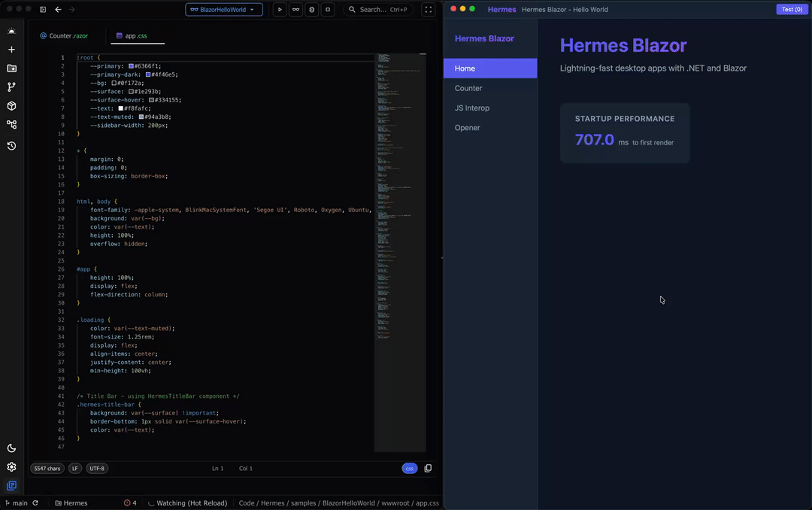Screen dimensions: 812x510
Task: Open the BlazorHelloWorld project dropdown
Action: click(224, 9)
